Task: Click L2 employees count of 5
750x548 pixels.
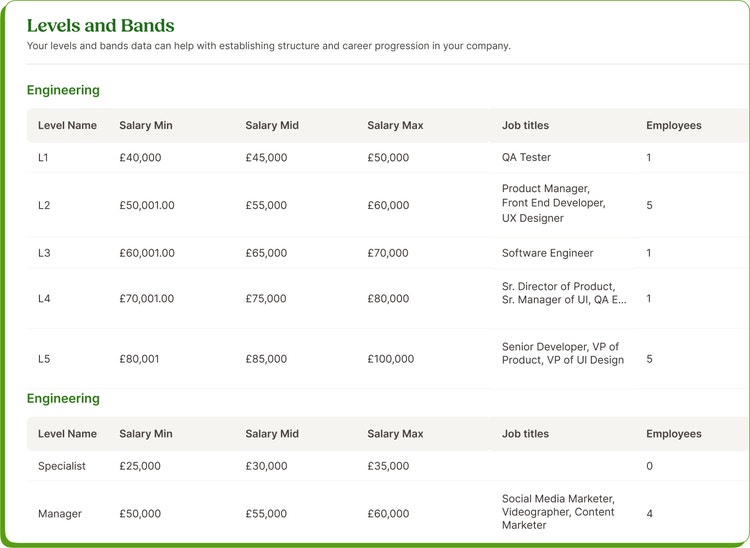Action: tap(649, 205)
